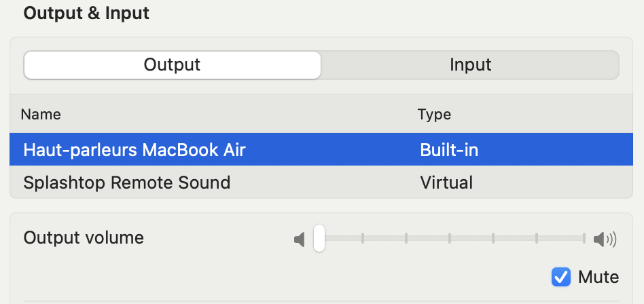Click the Type column header
This screenshot has height=304, width=644.
434,114
